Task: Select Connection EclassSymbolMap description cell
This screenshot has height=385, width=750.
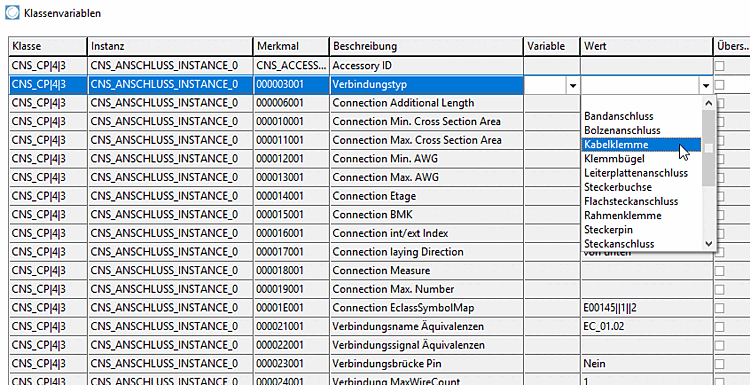Action: (427, 308)
